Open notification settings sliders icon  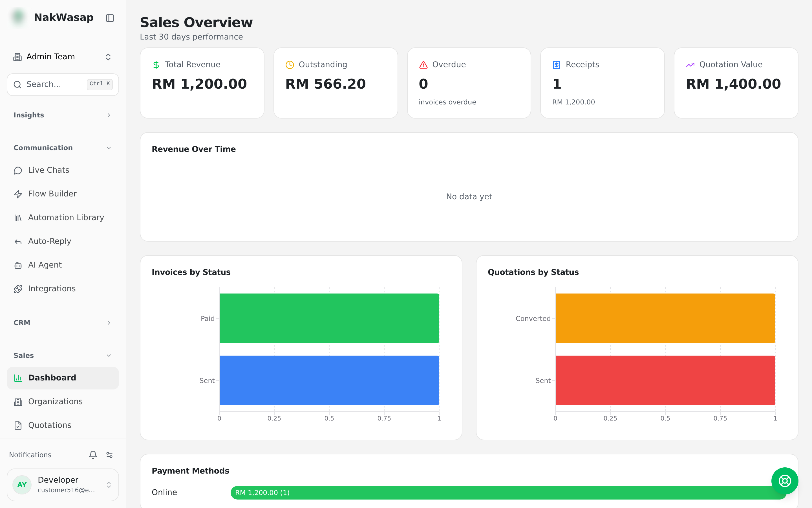(x=109, y=455)
